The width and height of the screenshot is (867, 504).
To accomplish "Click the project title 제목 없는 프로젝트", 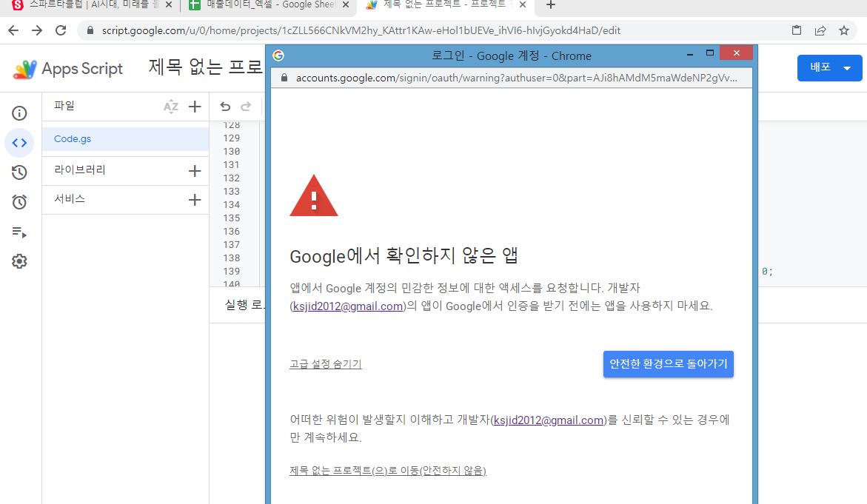I will (x=206, y=67).
